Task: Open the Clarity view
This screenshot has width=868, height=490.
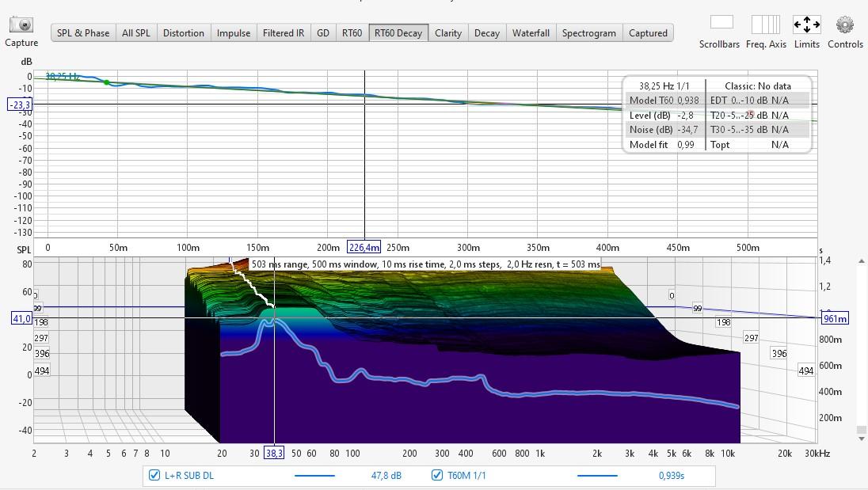Action: click(x=448, y=33)
